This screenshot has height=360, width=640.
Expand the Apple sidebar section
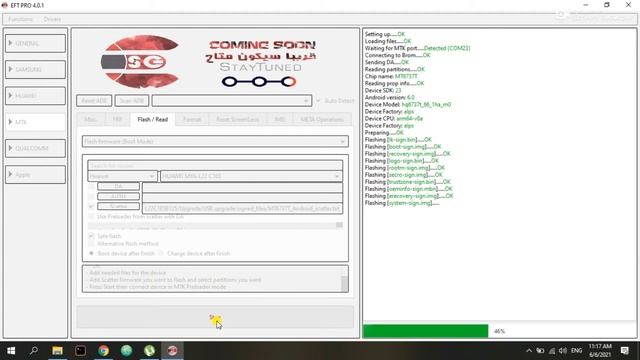(35, 175)
